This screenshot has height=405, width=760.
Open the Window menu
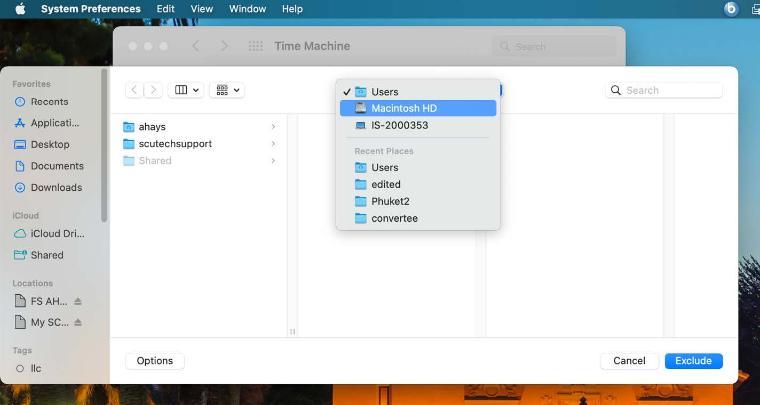point(247,9)
